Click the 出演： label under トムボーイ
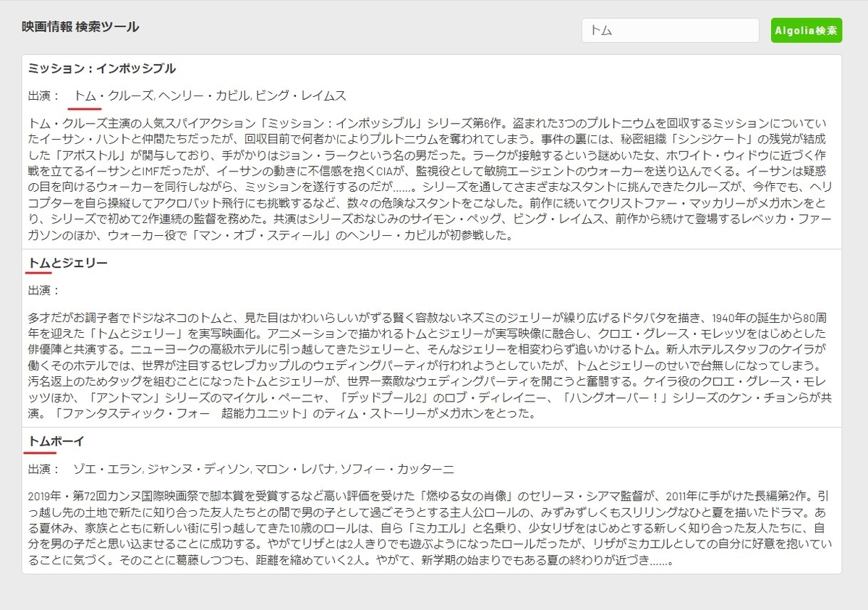Viewport: 868px width, 610px height. click(44, 469)
